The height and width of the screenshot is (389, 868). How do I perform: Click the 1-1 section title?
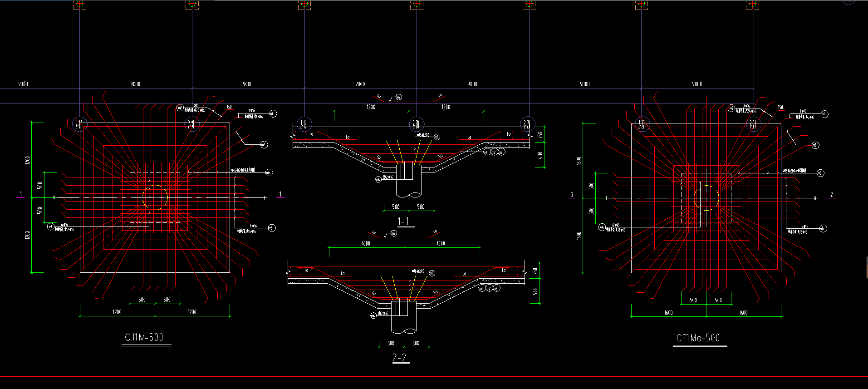[x=403, y=221]
